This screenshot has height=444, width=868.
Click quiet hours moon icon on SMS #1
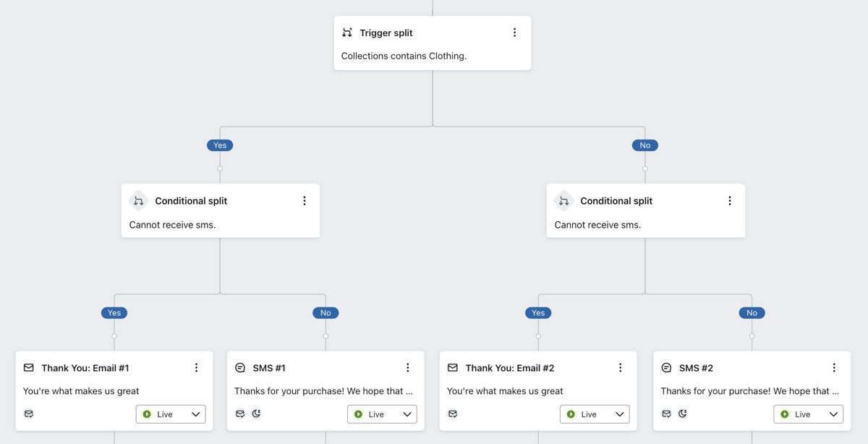(256, 414)
